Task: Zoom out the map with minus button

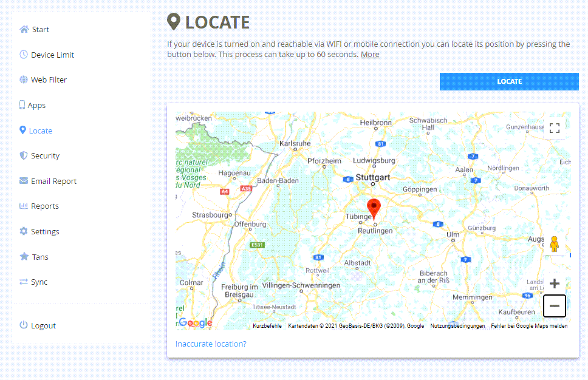Action: coord(555,306)
